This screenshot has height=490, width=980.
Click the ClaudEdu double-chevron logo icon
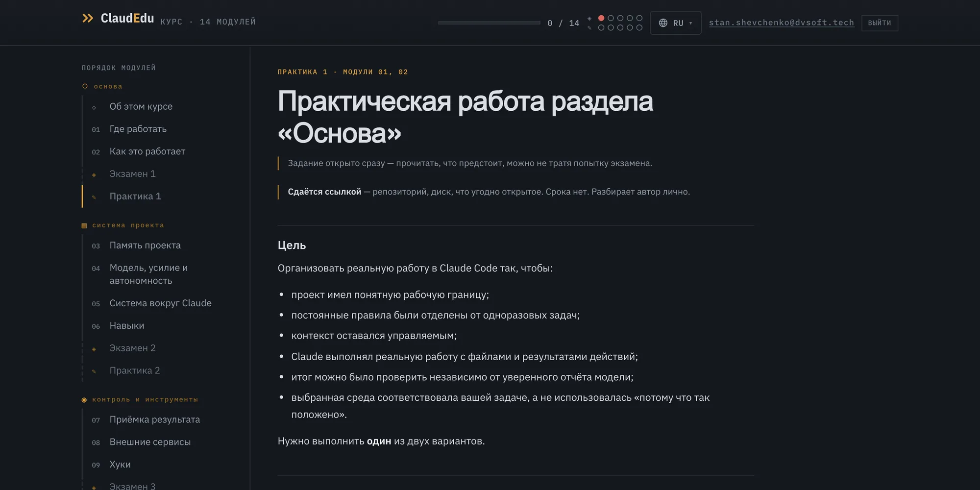[x=88, y=19]
